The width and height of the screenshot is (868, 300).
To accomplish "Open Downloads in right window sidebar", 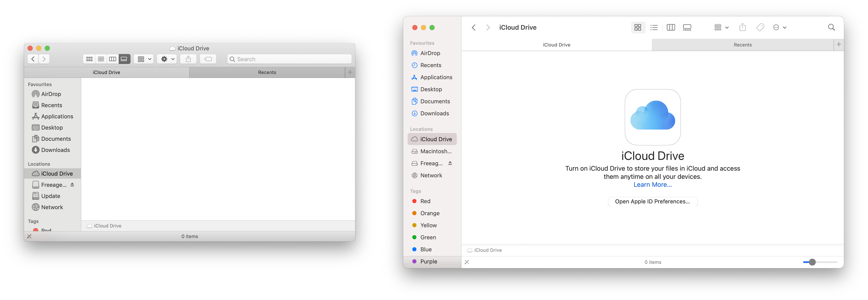I will point(432,113).
